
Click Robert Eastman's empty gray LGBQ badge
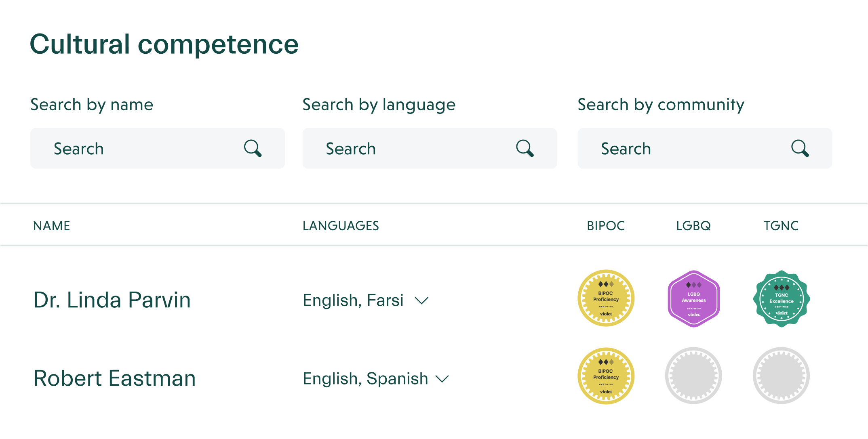[693, 376]
